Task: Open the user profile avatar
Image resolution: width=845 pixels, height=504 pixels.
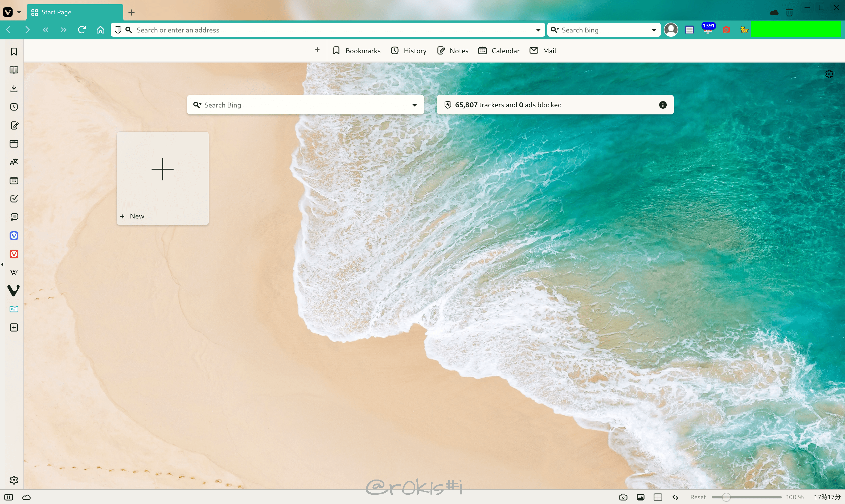Action: 671,30
